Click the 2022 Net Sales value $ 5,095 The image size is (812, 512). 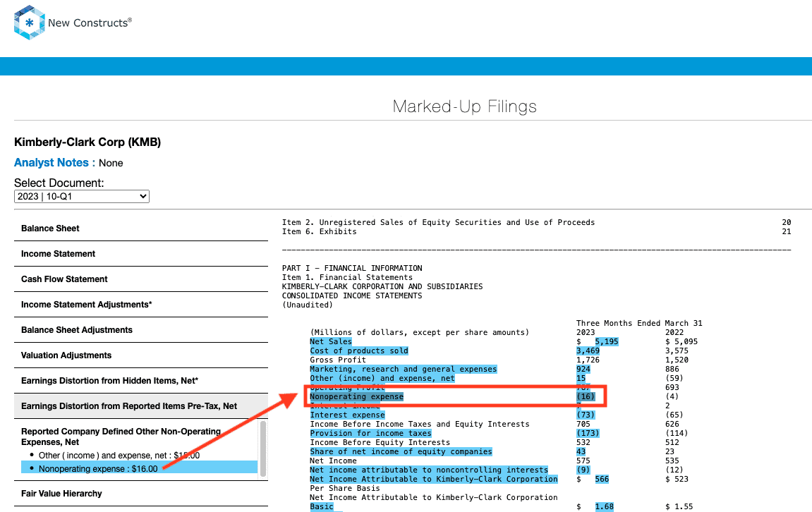(681, 341)
